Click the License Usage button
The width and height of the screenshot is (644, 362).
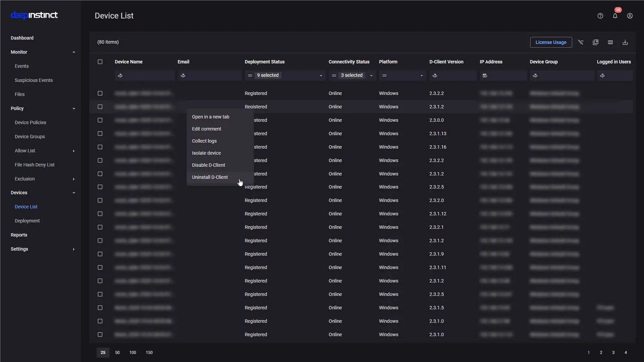pos(551,42)
